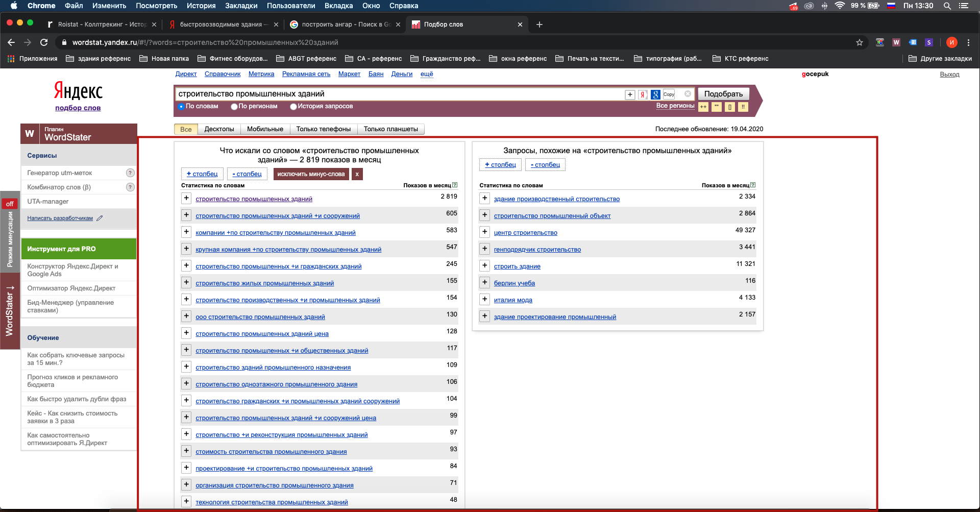
Task: Select the История запросов radio button
Action: 293,107
